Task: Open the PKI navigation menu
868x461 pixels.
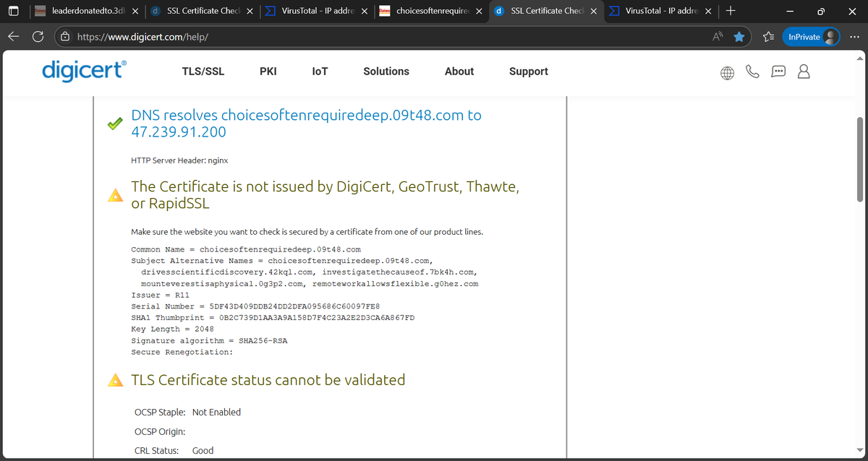Action: 268,72
